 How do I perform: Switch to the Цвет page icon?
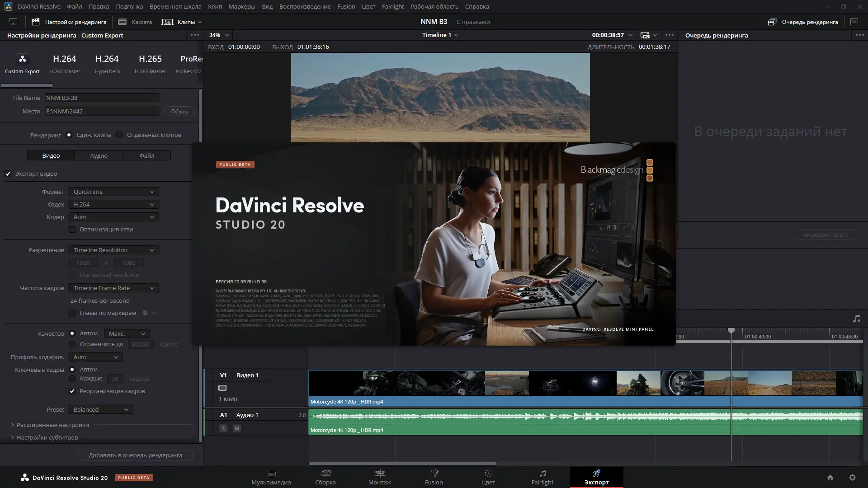tap(488, 474)
